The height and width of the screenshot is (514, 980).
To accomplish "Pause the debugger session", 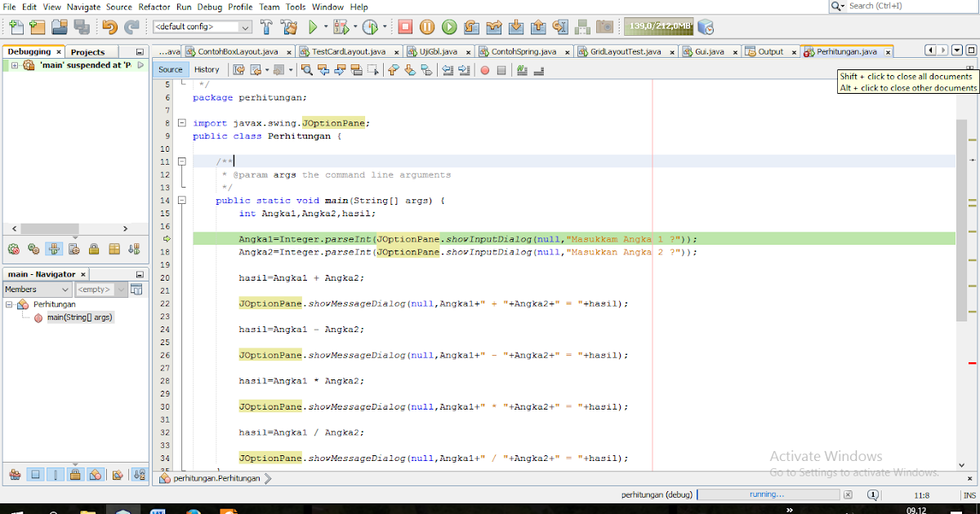I will [427, 27].
